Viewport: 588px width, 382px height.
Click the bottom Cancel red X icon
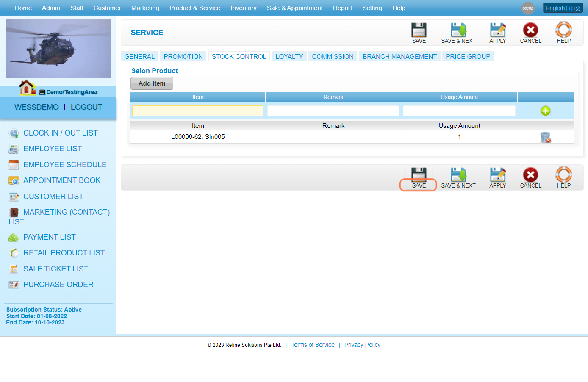pyautogui.click(x=530, y=175)
